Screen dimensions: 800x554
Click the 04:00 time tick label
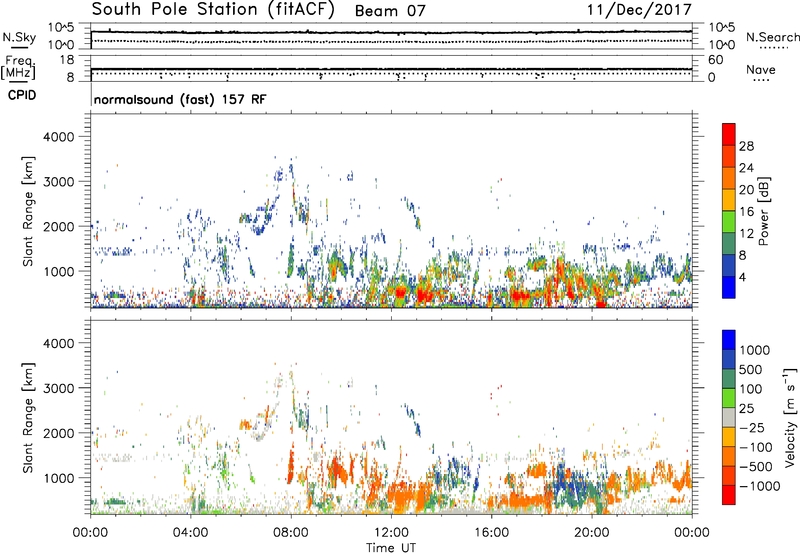[190, 533]
